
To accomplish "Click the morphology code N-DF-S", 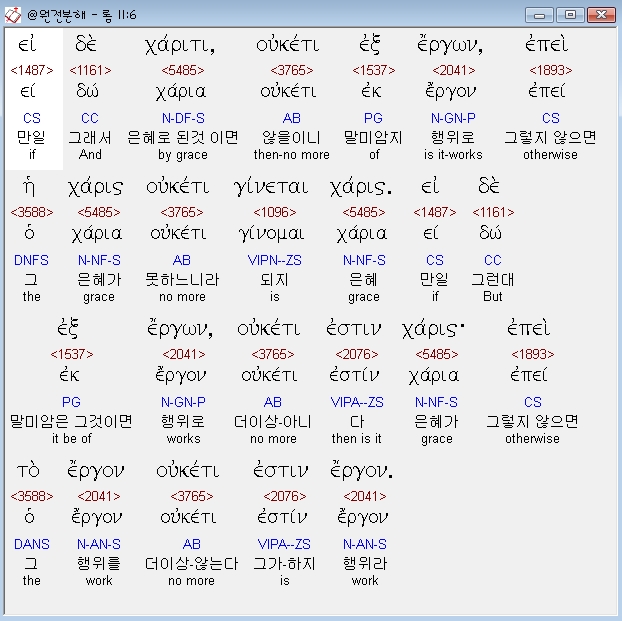I will (183, 118).
